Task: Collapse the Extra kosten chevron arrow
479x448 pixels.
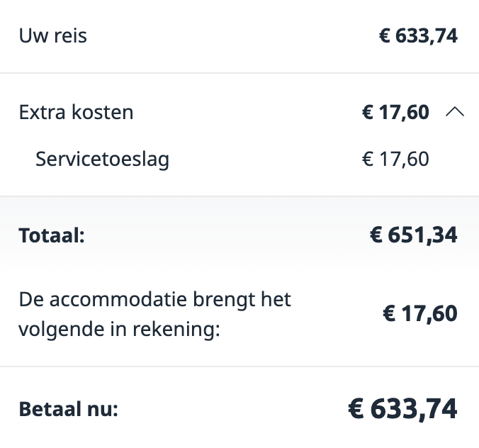Action: point(455,112)
